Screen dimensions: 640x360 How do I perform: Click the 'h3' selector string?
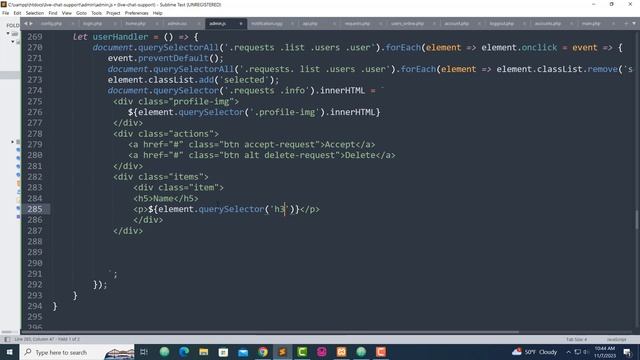279,209
